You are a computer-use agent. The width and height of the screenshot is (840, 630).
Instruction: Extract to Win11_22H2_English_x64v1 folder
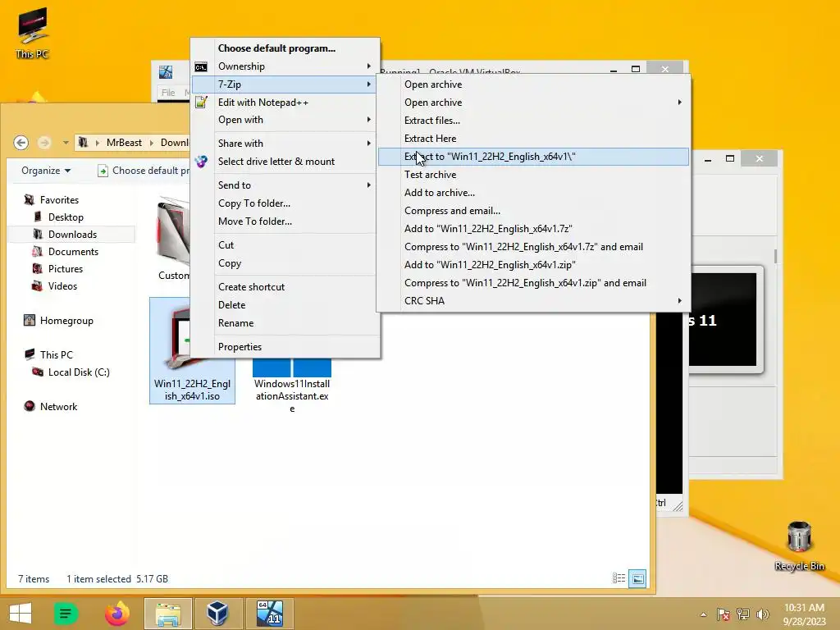click(x=533, y=157)
